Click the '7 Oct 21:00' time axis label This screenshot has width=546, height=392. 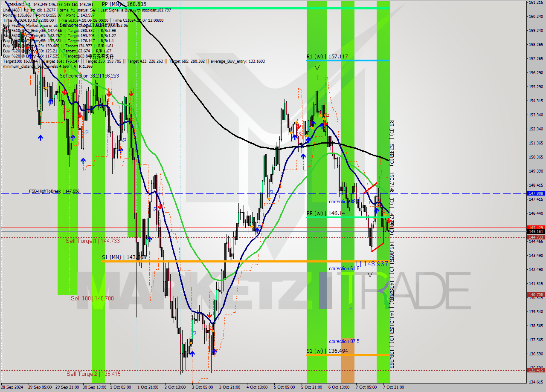click(x=393, y=387)
